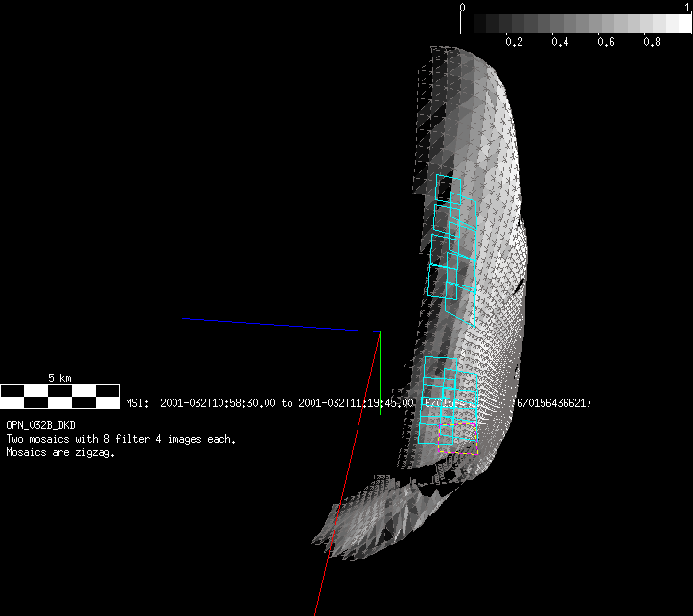Click the "Mosaics are zigzag." text
This screenshot has height=616, width=693.
(x=60, y=453)
